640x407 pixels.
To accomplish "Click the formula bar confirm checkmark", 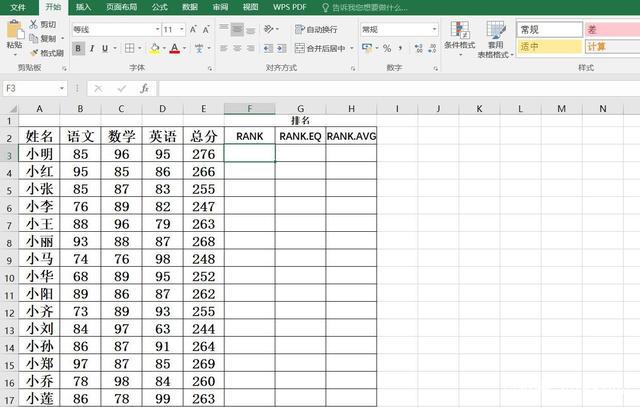I will tap(121, 88).
